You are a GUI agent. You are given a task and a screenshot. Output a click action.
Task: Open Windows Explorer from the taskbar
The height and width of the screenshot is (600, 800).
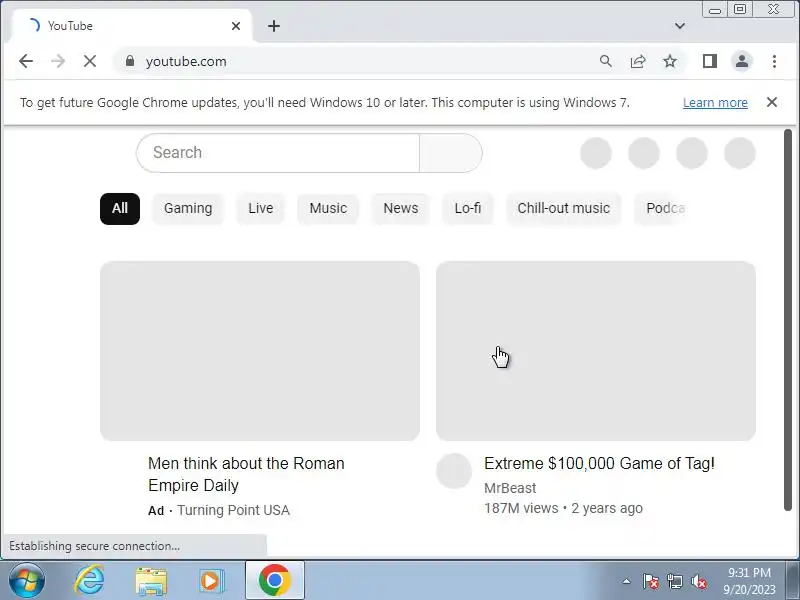coord(151,581)
